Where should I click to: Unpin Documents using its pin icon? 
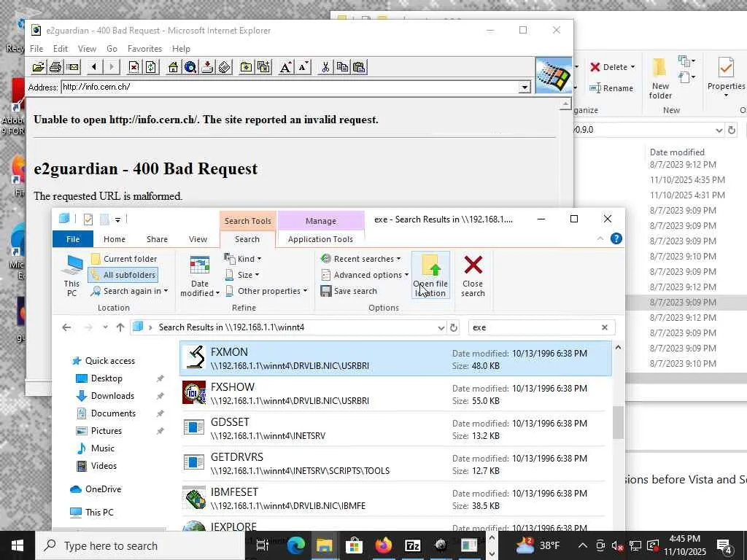point(160,414)
